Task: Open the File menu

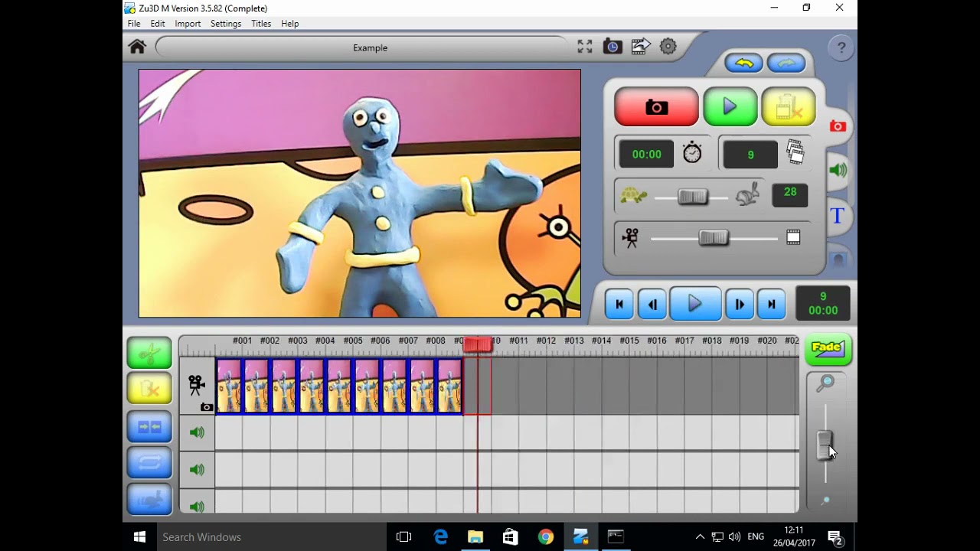Action: 134,24
